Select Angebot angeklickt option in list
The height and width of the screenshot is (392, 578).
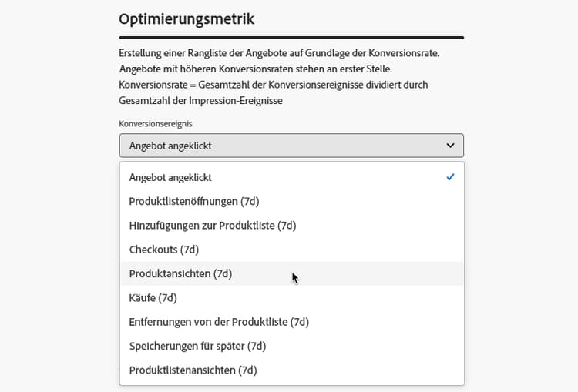coord(291,177)
